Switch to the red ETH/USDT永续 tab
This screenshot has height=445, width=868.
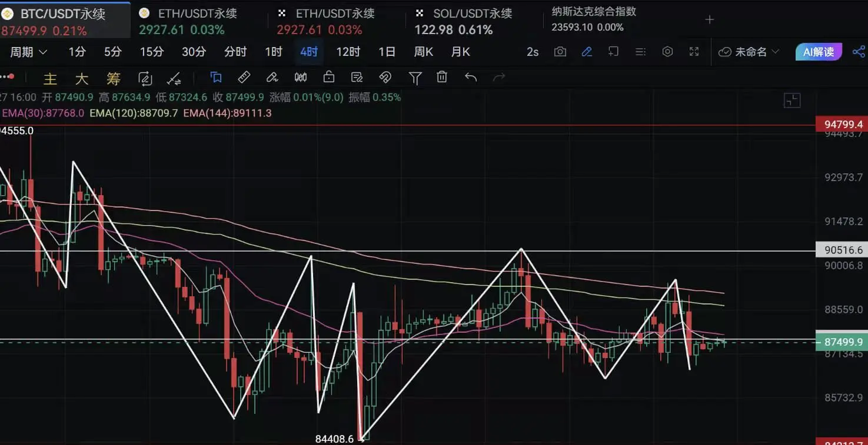point(325,21)
